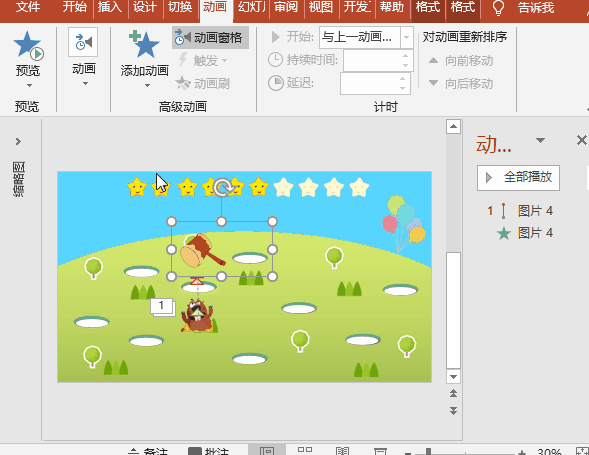The height and width of the screenshot is (455, 589).
Task: Open the Add Animation dropdown arrow
Action: point(147,86)
